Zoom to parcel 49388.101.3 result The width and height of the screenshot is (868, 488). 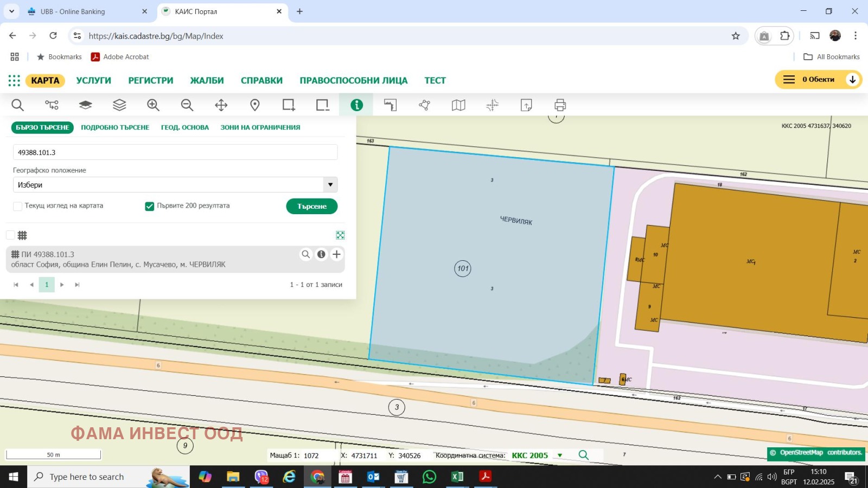pyautogui.click(x=306, y=254)
